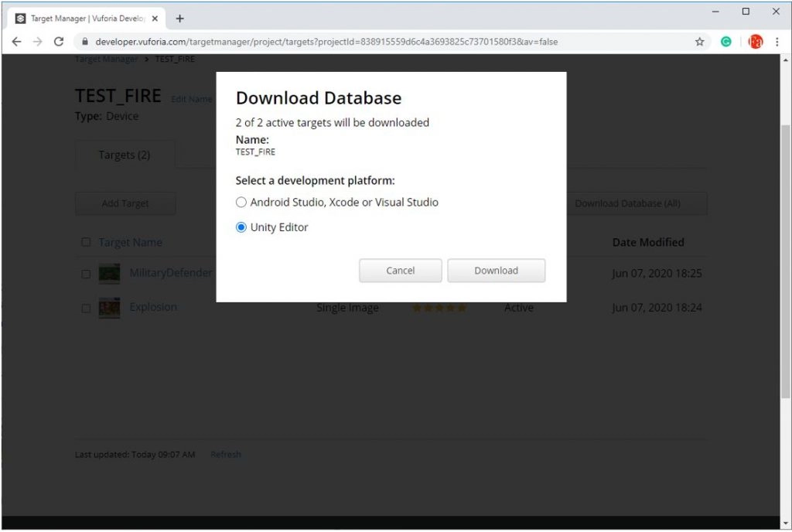Click the 'Jun 07, 2020 18:25' date
The width and height of the screenshot is (792, 532).
click(657, 273)
